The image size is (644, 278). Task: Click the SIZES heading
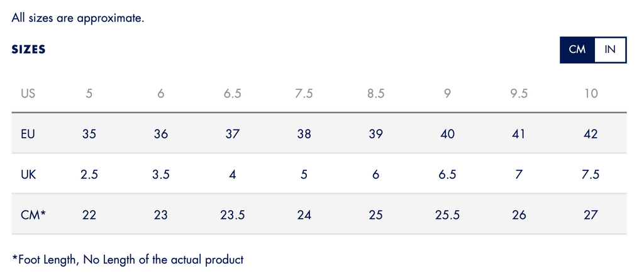point(28,49)
